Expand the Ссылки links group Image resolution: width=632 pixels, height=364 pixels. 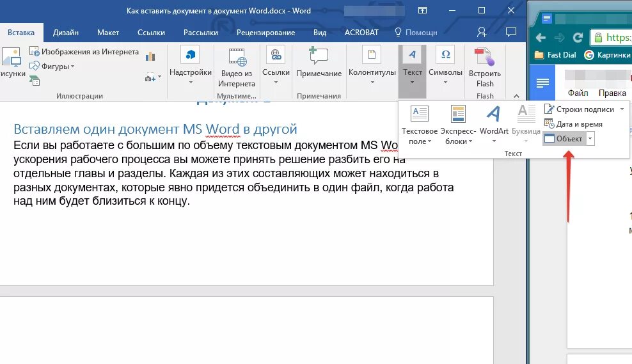click(276, 65)
